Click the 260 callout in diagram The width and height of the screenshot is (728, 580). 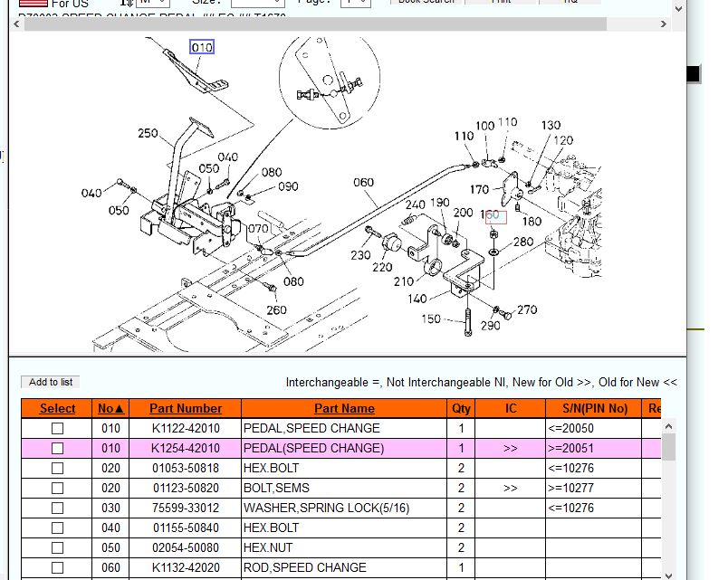(276, 310)
